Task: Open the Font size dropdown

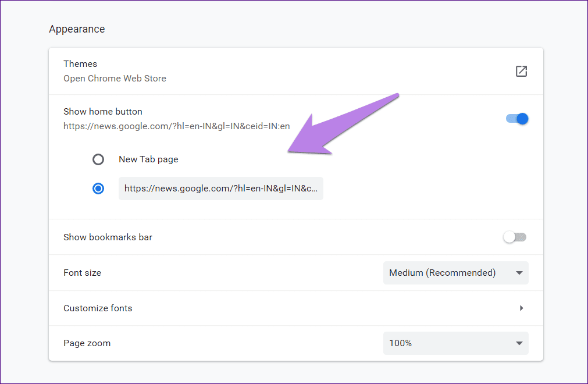Action: click(x=455, y=273)
